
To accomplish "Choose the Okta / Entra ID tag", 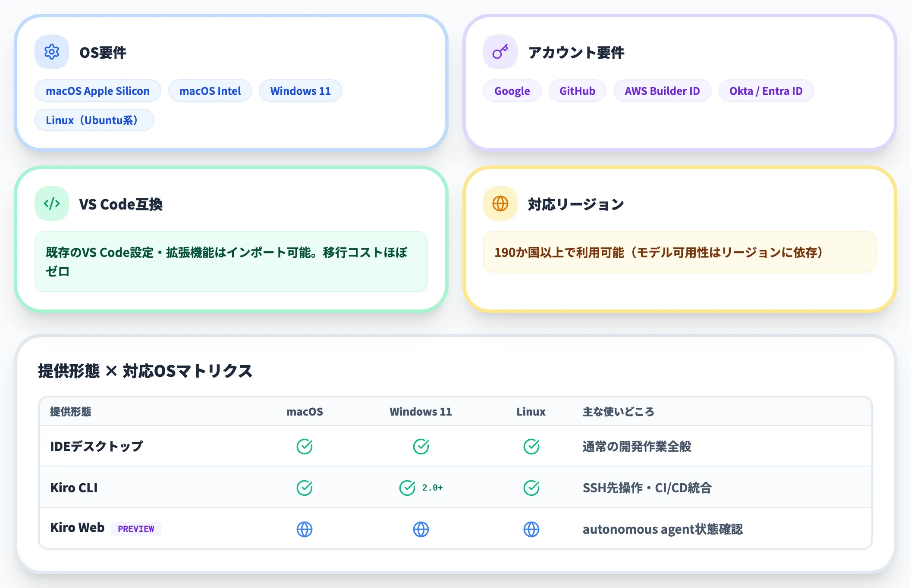I will 766,91.
